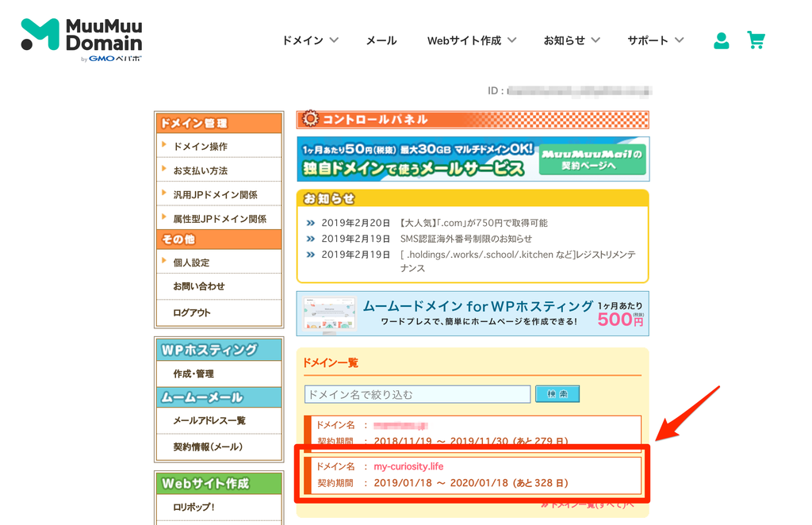
Task: Open 個人設定 in the sidebar
Action: pos(191,262)
